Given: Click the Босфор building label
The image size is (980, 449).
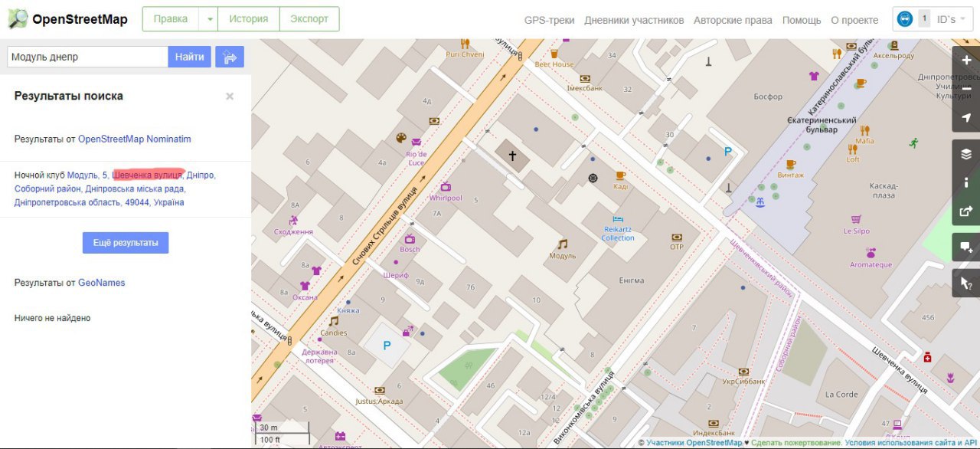Looking at the screenshot, I should 768,97.
